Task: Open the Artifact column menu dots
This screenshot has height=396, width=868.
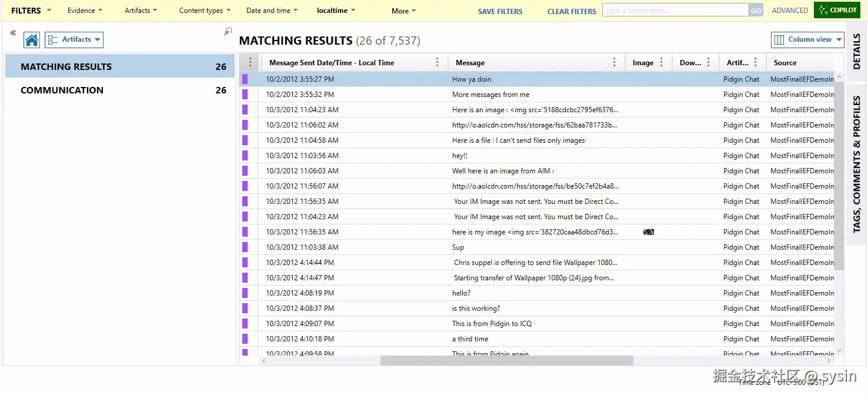Action: point(756,62)
